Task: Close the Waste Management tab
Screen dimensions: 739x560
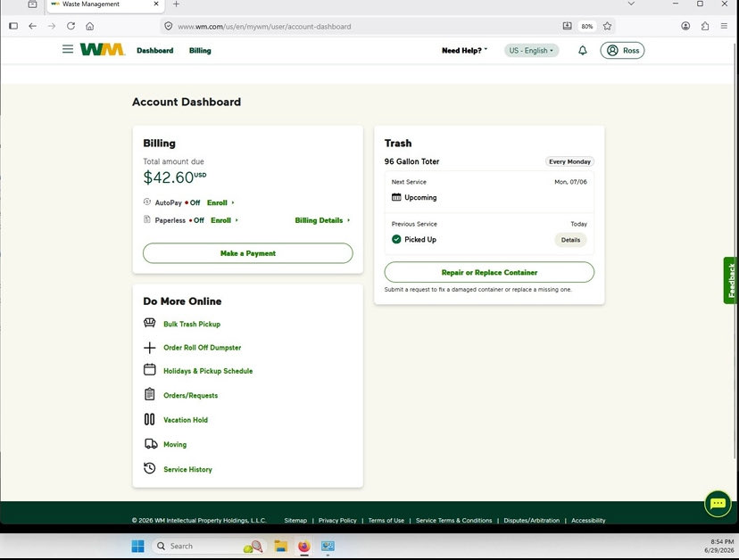Action: click(156, 4)
